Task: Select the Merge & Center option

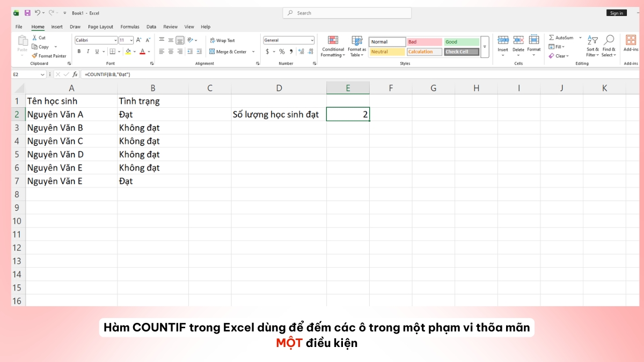Action: click(x=230, y=51)
